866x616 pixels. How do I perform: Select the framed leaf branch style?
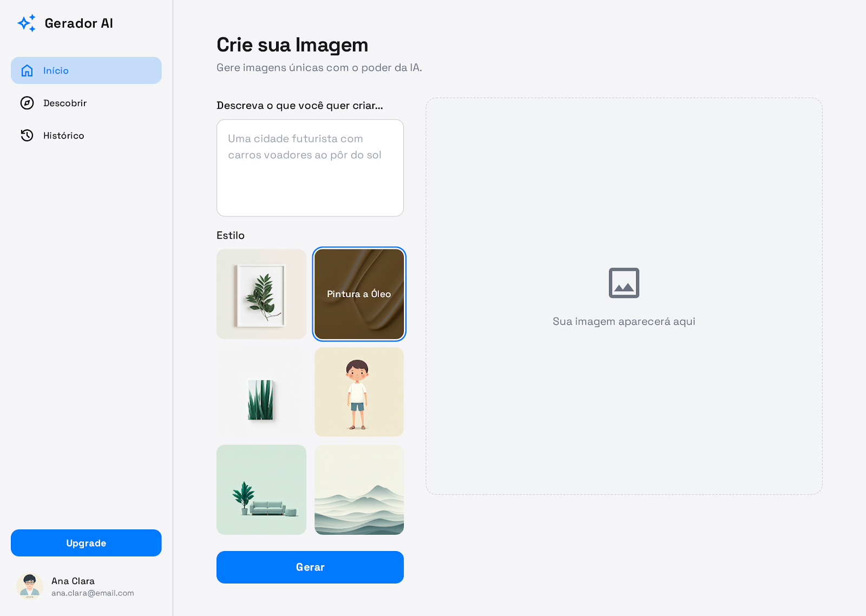261,294
